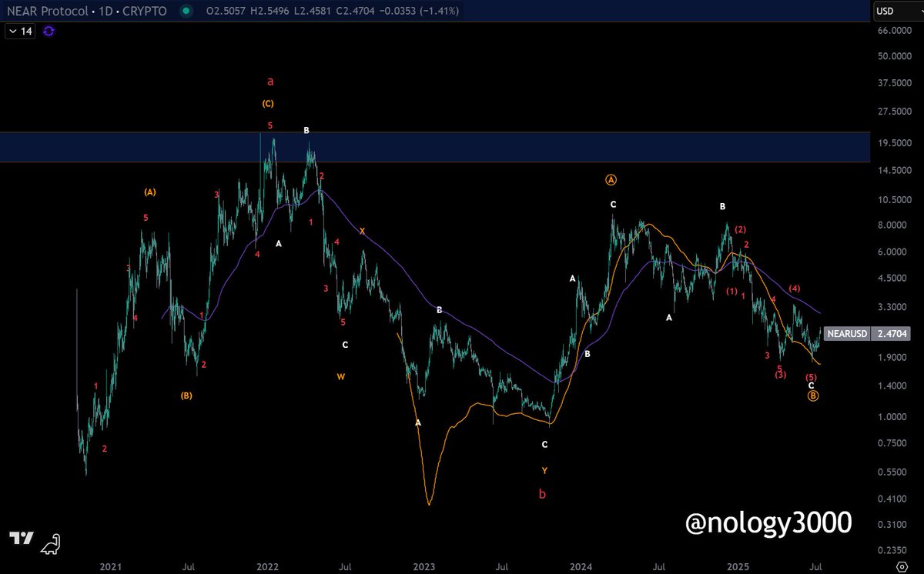Select the red (5) wave label
The width and height of the screenshot is (924, 574).
coord(811,377)
